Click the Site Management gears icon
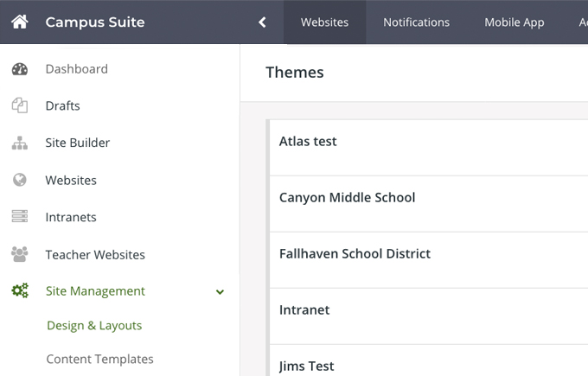The width and height of the screenshot is (588, 376). 20,291
